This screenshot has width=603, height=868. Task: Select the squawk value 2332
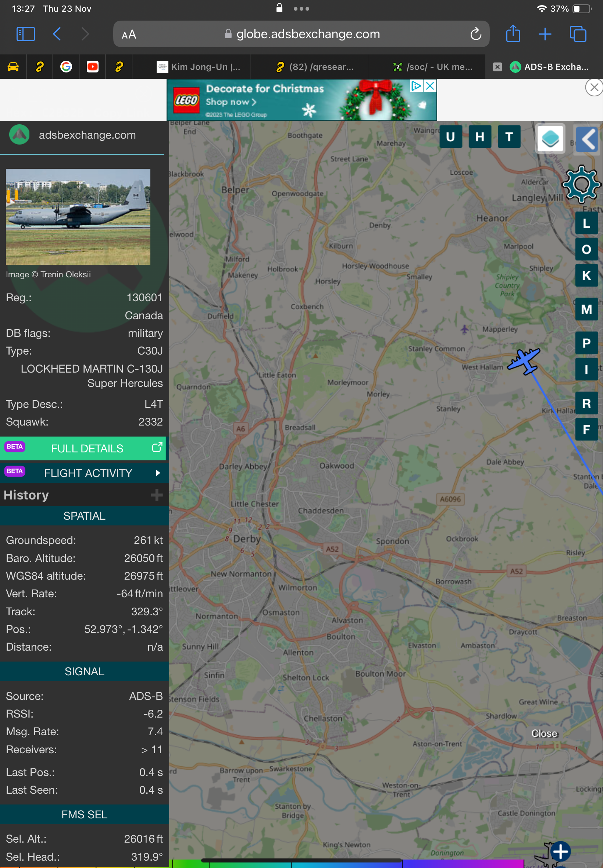150,422
